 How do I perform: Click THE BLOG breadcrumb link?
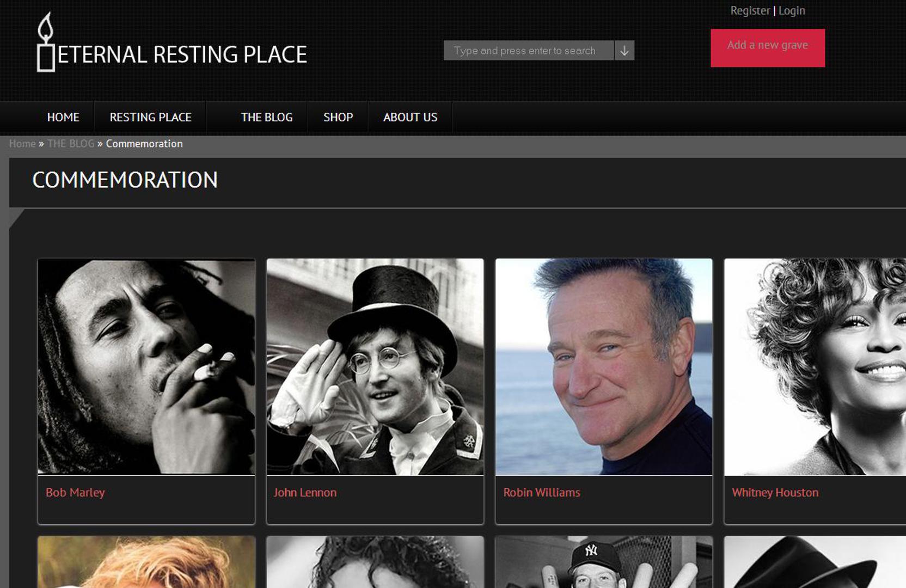[x=71, y=144]
